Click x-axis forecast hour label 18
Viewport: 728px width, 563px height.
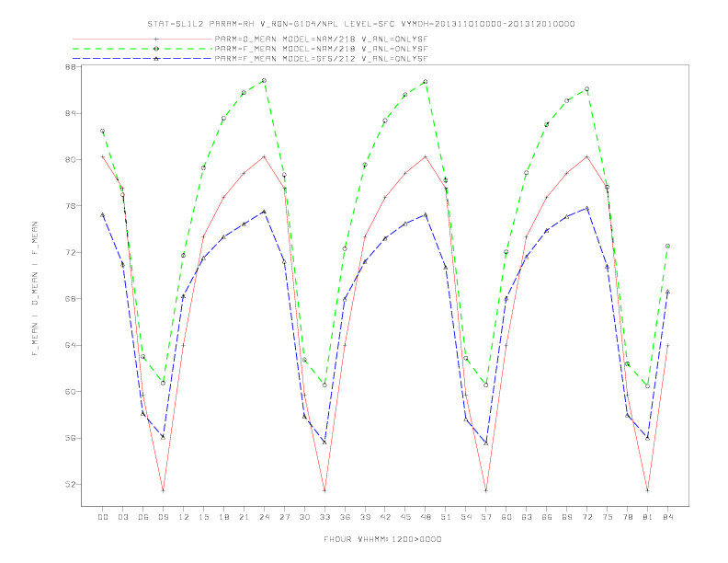(223, 517)
